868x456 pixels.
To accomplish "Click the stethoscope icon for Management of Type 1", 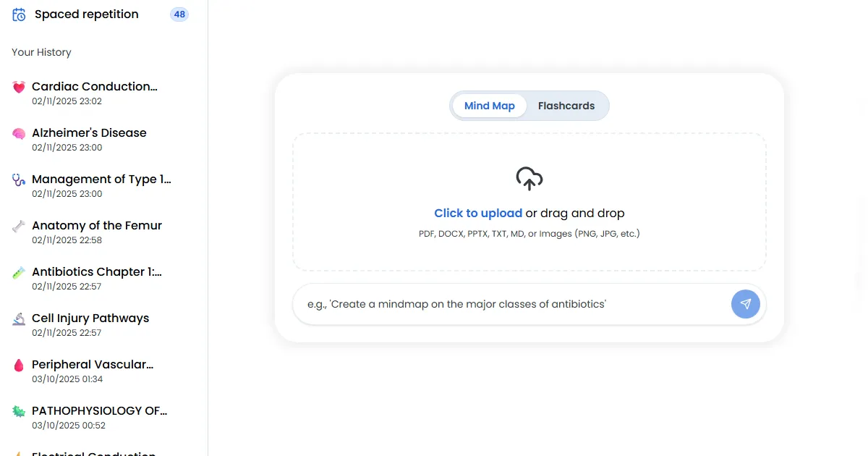I will point(19,180).
